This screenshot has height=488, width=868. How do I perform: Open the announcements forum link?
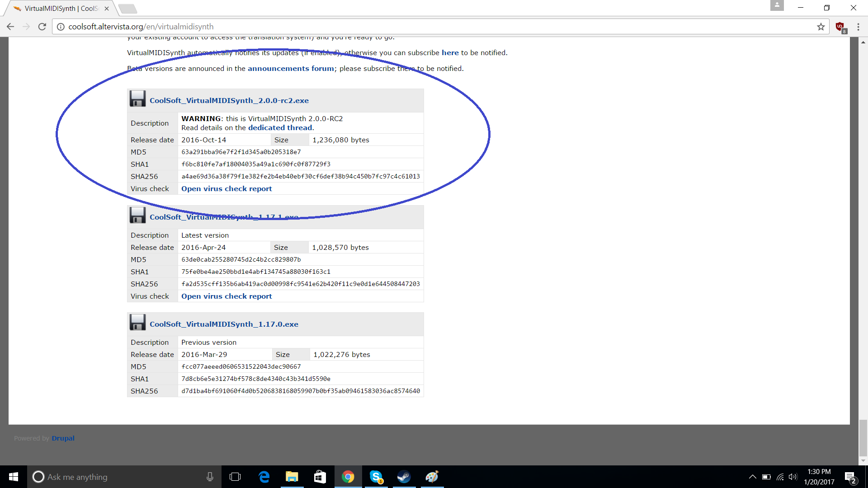pyautogui.click(x=291, y=69)
